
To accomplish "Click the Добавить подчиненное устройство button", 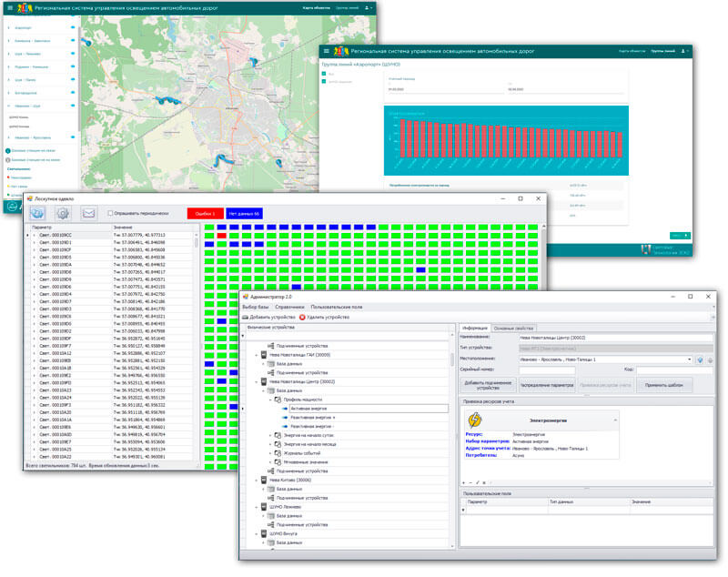I will (x=488, y=385).
